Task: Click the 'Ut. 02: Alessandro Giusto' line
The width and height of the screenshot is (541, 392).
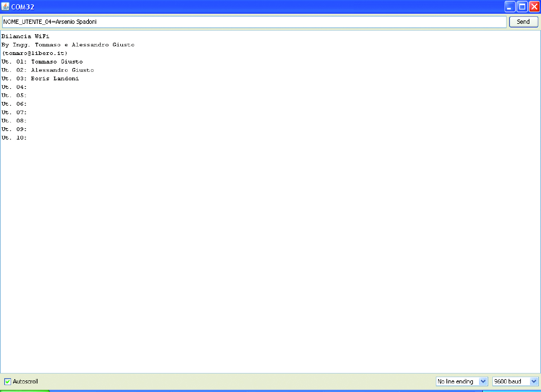Action: coord(48,70)
